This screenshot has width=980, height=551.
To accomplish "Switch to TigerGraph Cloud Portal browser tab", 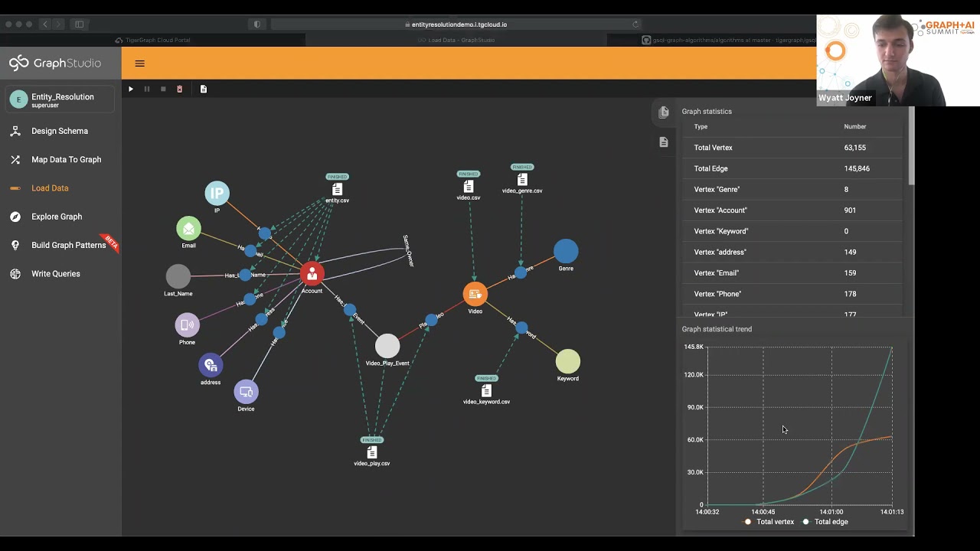I will [152, 40].
